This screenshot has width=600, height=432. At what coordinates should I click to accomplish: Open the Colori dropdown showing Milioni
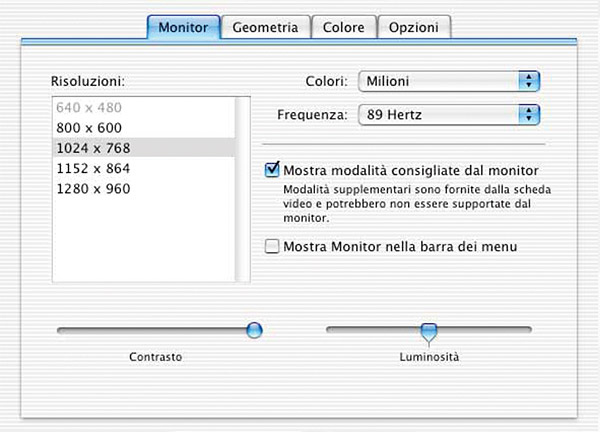449,81
